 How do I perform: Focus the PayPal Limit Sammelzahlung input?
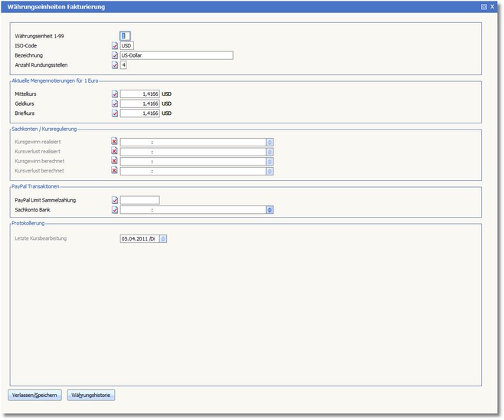click(x=139, y=200)
